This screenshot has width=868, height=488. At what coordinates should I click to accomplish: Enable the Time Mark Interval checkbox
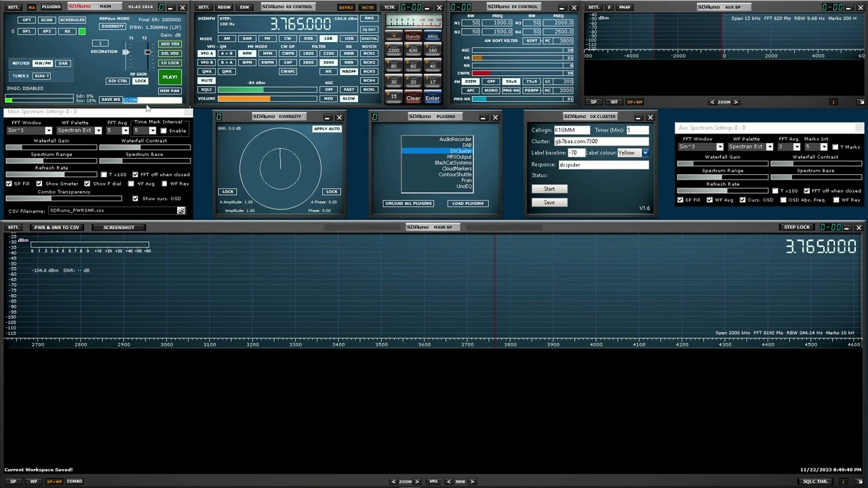coord(163,131)
